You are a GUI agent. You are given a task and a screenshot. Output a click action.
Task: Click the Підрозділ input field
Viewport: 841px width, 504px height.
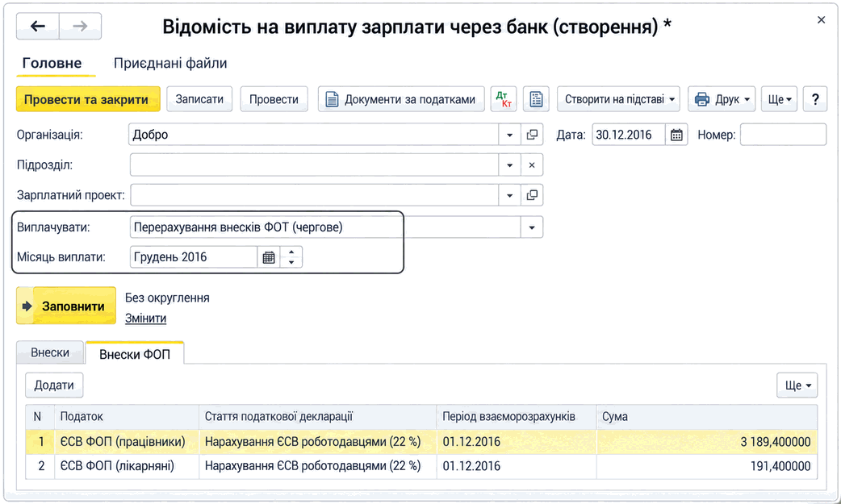pyautogui.click(x=314, y=165)
